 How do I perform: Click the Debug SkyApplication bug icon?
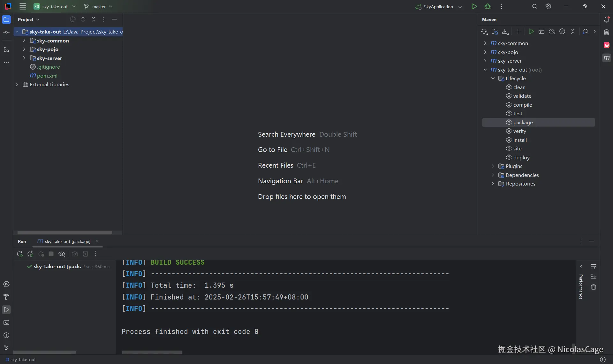(488, 6)
